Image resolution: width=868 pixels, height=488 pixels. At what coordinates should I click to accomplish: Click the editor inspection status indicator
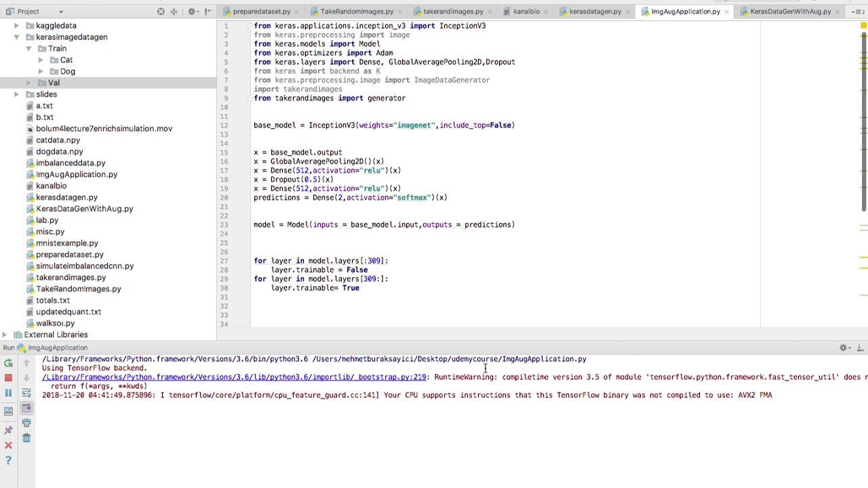click(863, 26)
